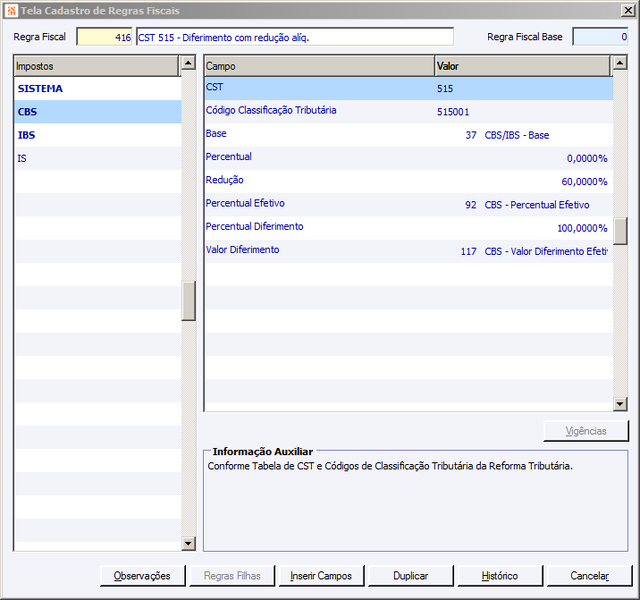640x600 pixels.
Task: Click the Vigências button
Action: point(586,431)
